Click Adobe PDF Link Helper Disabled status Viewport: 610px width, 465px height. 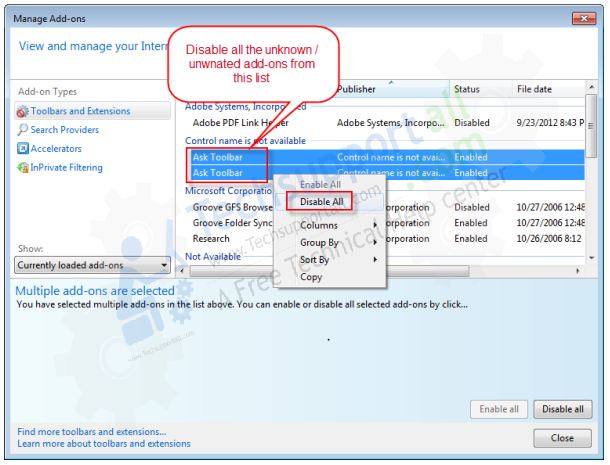click(x=472, y=123)
